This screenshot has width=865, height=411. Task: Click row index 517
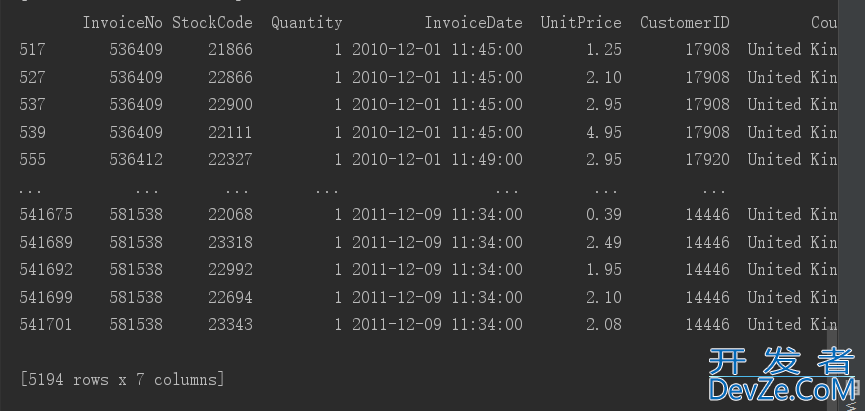[32, 49]
